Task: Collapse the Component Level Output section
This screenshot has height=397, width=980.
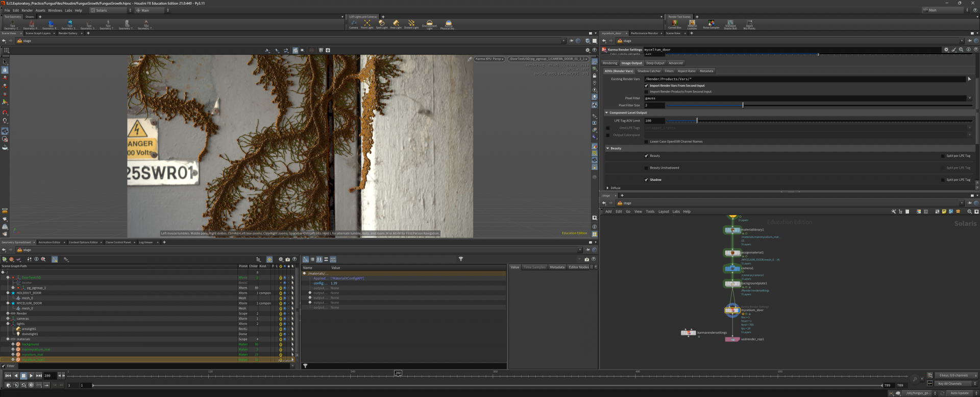Action: tap(607, 113)
